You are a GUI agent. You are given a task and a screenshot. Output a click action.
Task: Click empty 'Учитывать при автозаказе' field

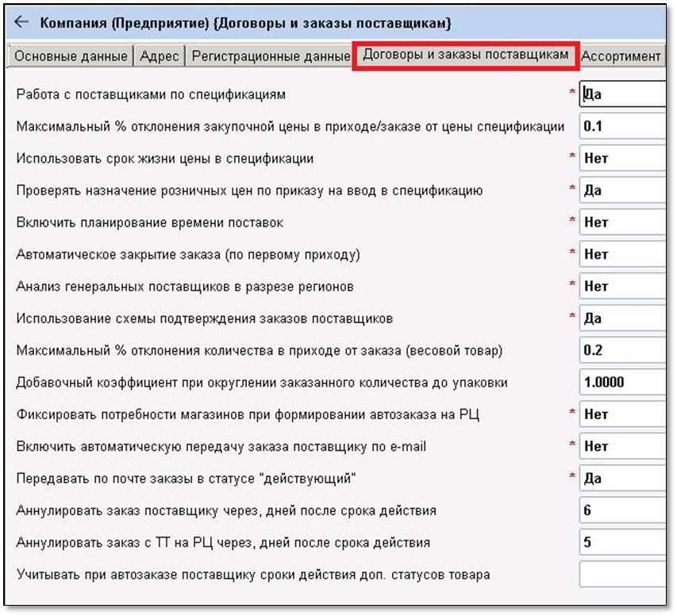[x=622, y=574]
